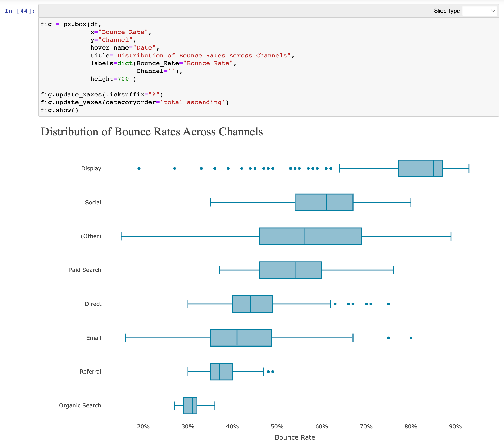
Task: Click the 50% x-axis tick label
Action: pyautogui.click(x=277, y=426)
